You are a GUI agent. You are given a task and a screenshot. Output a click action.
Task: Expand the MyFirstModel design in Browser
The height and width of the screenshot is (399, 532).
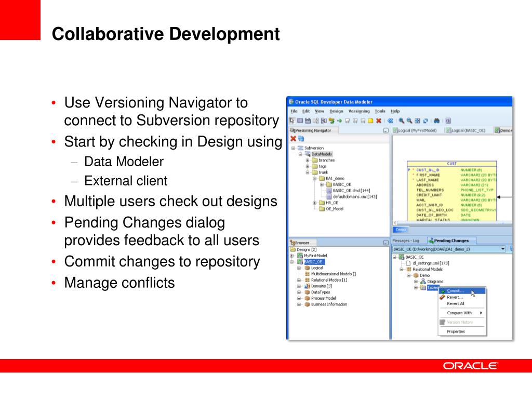292,256
